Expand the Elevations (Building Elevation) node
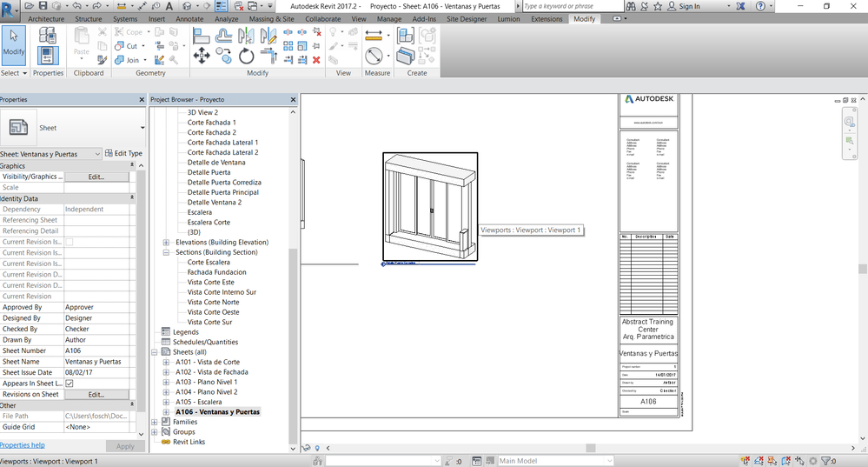The width and height of the screenshot is (868, 467). pyautogui.click(x=165, y=242)
